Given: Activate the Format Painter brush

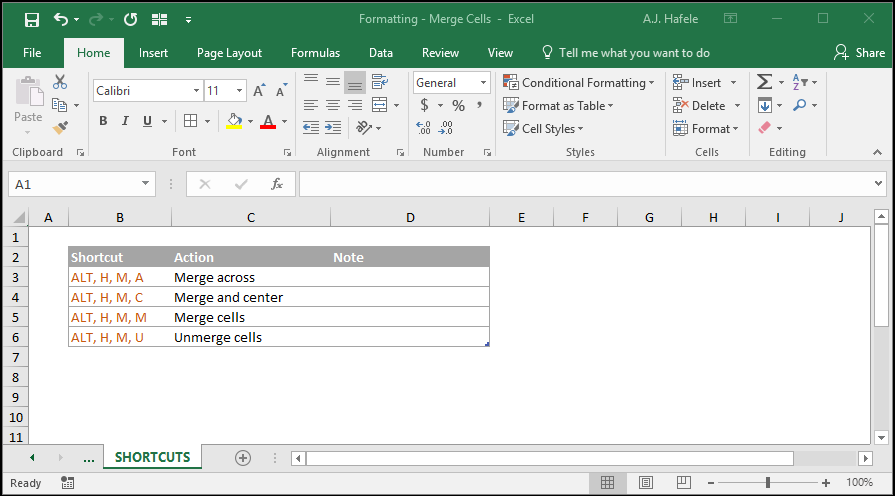Looking at the screenshot, I should click(x=60, y=128).
